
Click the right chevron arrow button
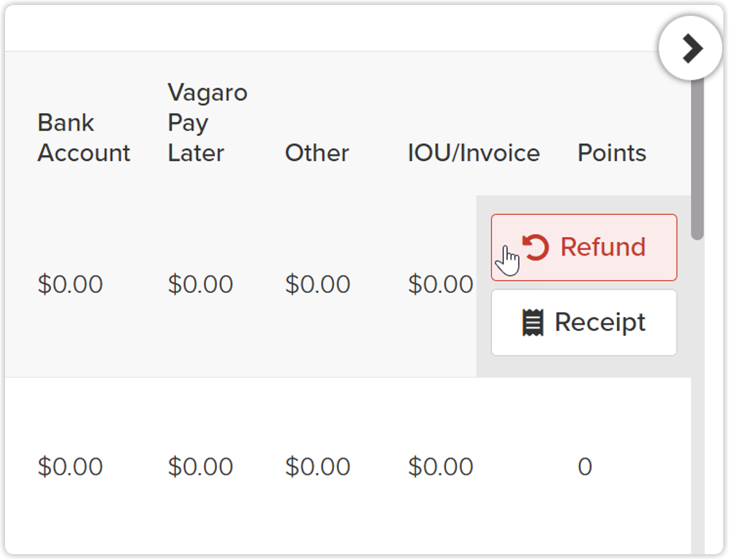(x=691, y=49)
